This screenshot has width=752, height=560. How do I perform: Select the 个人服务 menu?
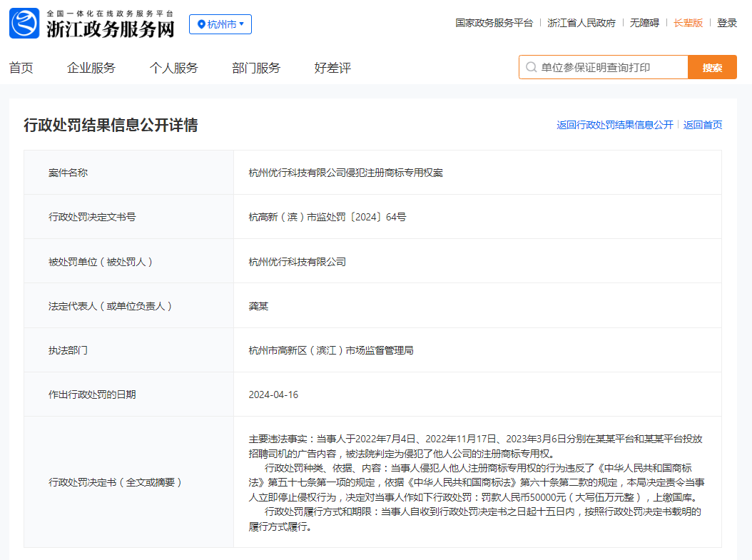click(x=173, y=68)
